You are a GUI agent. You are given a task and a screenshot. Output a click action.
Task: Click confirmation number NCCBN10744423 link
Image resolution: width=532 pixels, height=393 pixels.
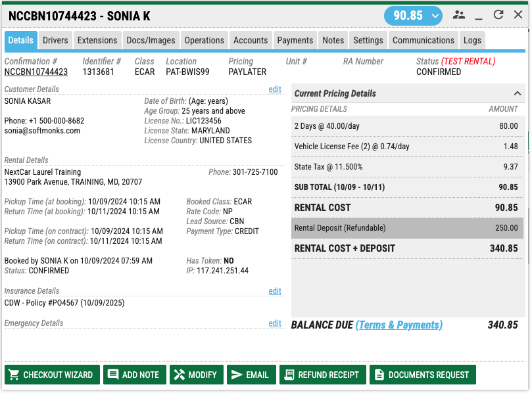click(x=36, y=72)
